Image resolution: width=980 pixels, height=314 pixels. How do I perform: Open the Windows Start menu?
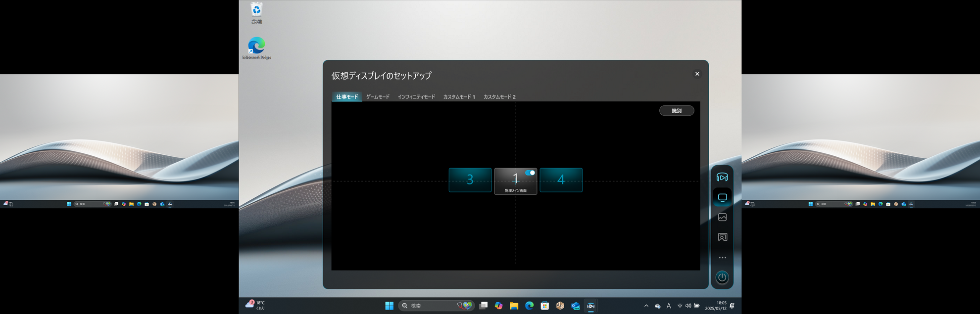[390, 306]
